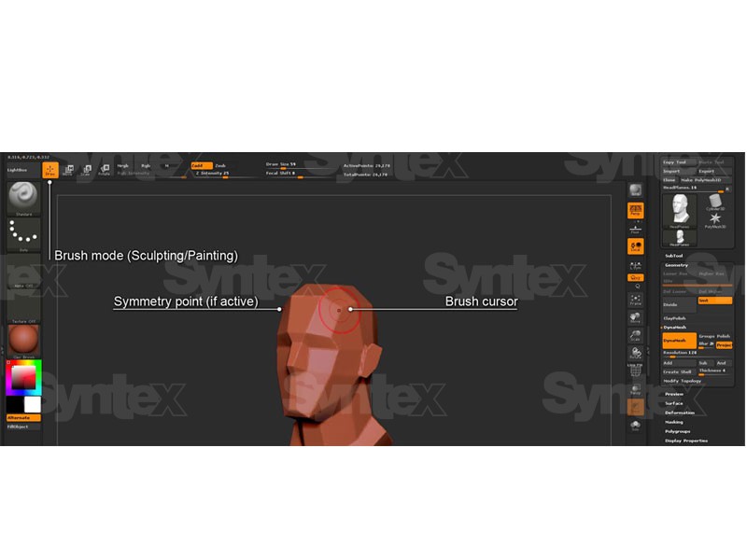This screenshot has width=747, height=560.
Task: Expand the SubTool section
Action: 674,256
